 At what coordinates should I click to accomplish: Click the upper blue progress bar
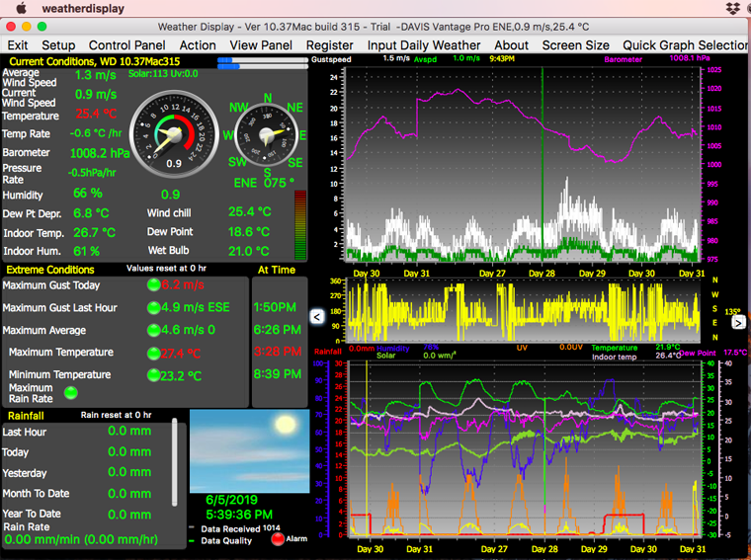click(263, 60)
